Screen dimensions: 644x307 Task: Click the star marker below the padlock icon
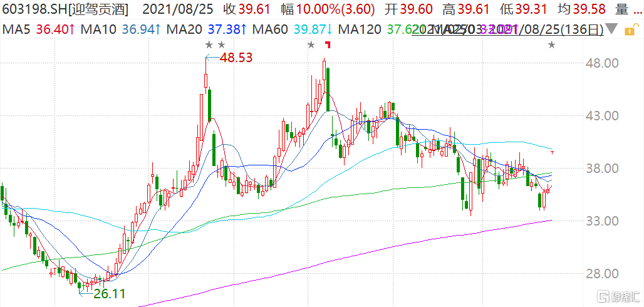[551, 44]
